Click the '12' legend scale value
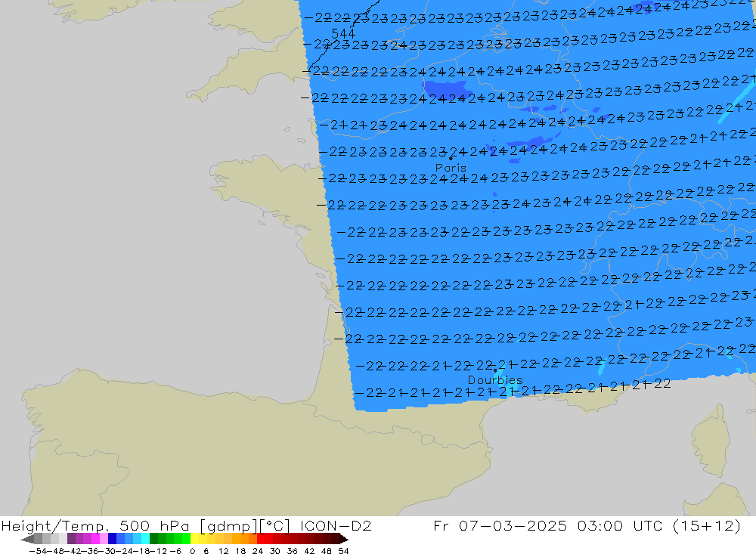The width and height of the screenshot is (756, 554). point(223,551)
